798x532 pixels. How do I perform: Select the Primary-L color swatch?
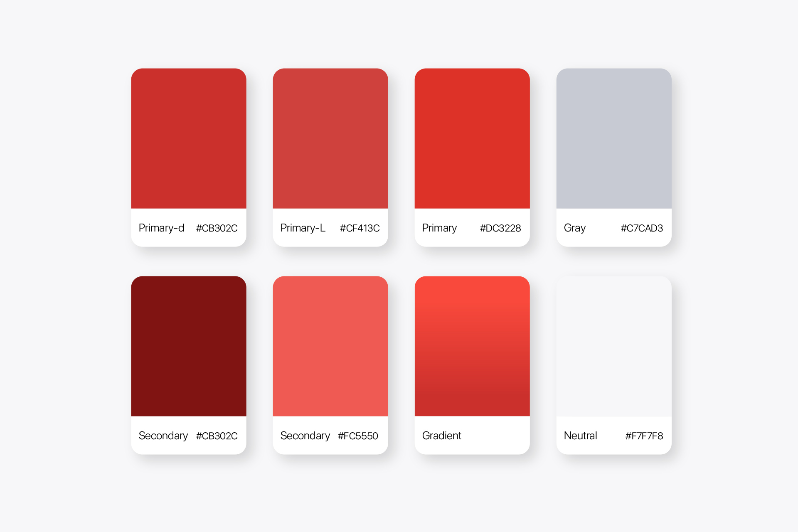330,138
